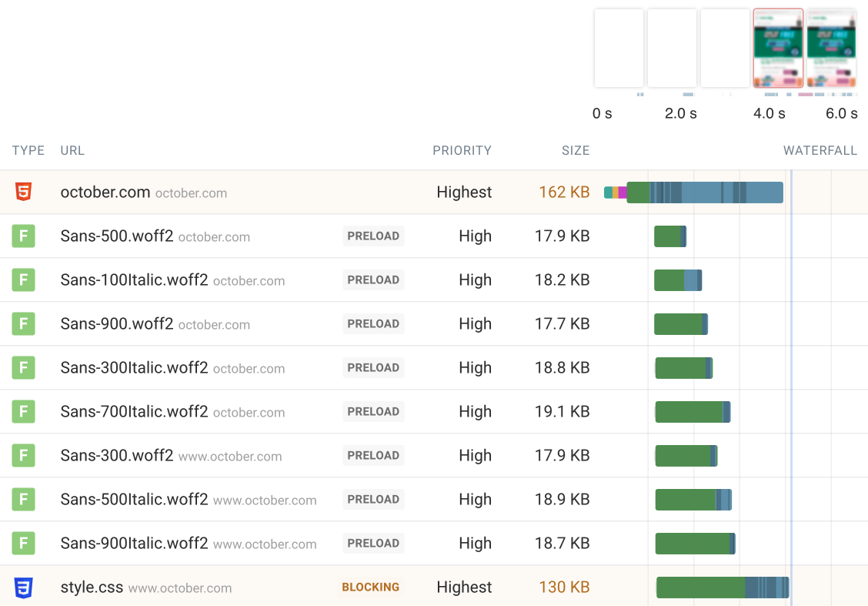Select the blank filmstrip frame at 0 s

[x=619, y=49]
